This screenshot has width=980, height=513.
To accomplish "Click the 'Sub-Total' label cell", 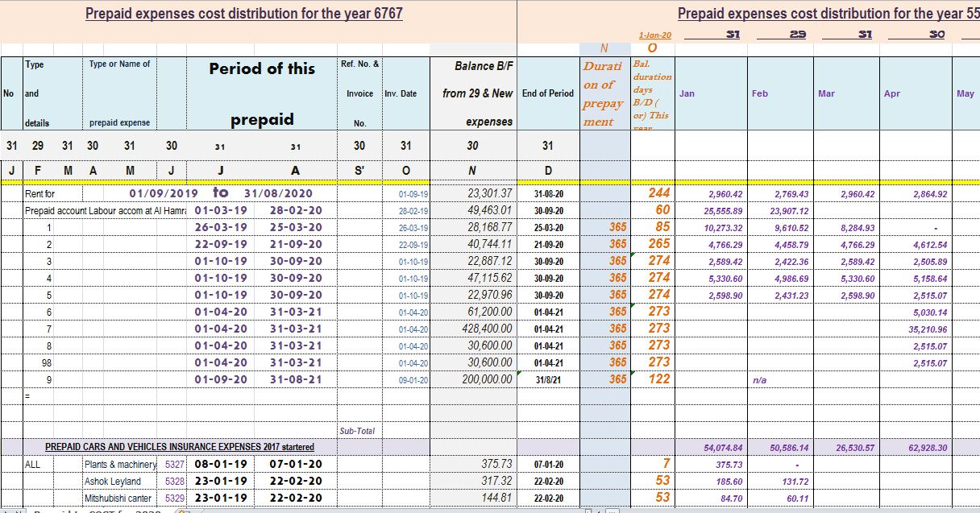I will click(358, 431).
